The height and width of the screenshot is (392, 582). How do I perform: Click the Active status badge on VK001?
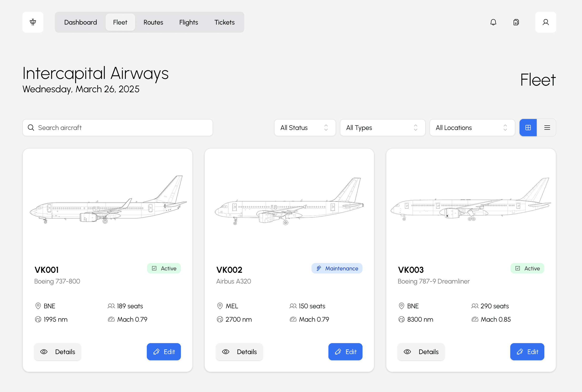[164, 268]
